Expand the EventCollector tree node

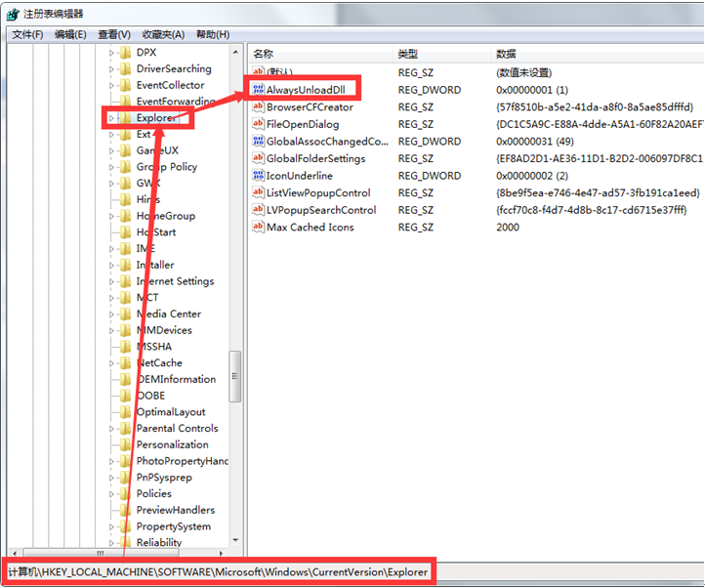(x=111, y=85)
